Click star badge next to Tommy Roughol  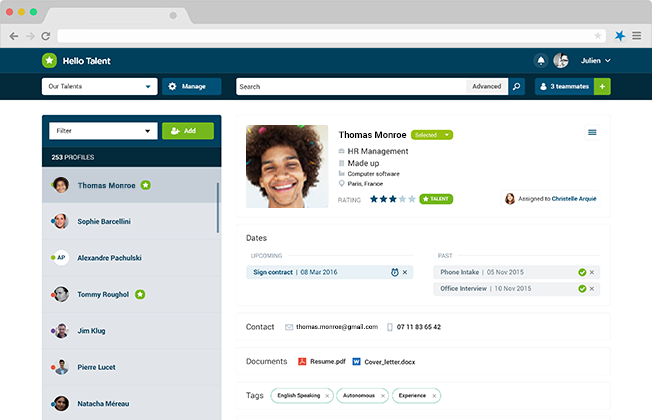[x=140, y=294]
